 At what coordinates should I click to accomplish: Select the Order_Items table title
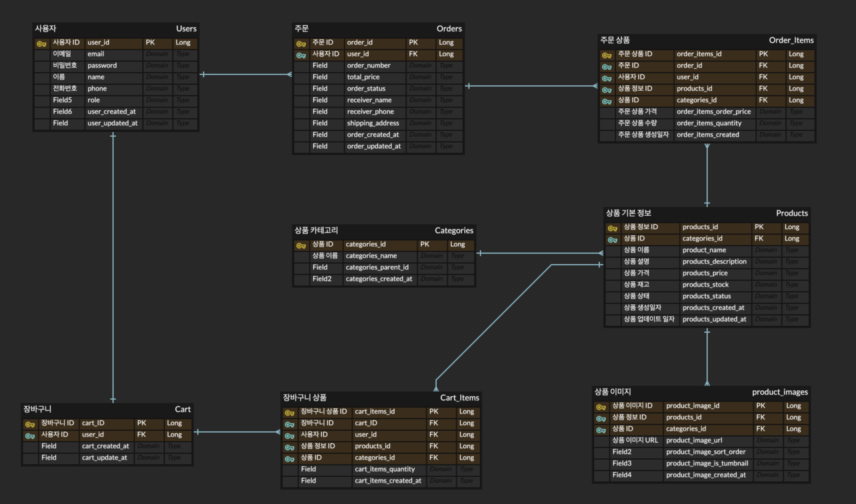click(x=791, y=40)
